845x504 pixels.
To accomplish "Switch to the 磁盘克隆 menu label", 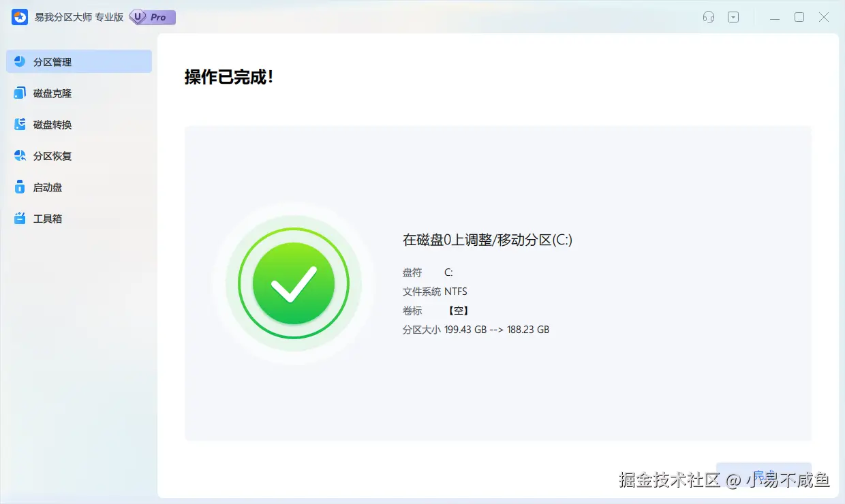I will 52,93.
